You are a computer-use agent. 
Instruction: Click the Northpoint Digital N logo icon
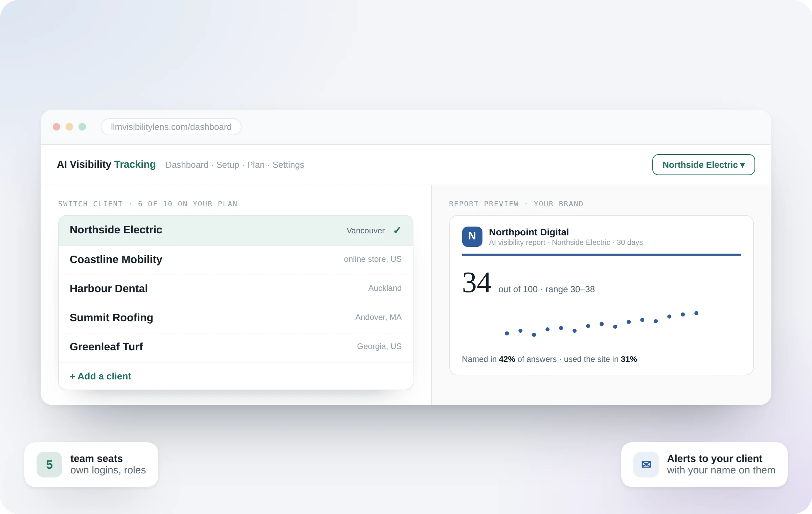tap(472, 236)
